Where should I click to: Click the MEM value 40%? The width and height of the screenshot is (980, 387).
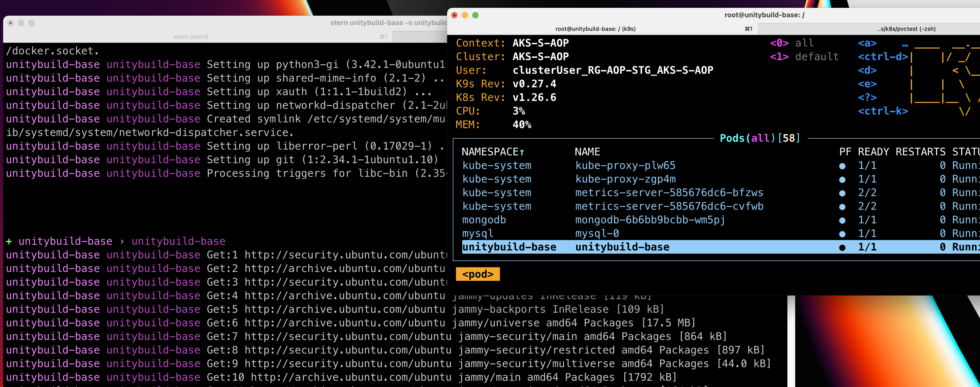point(522,125)
